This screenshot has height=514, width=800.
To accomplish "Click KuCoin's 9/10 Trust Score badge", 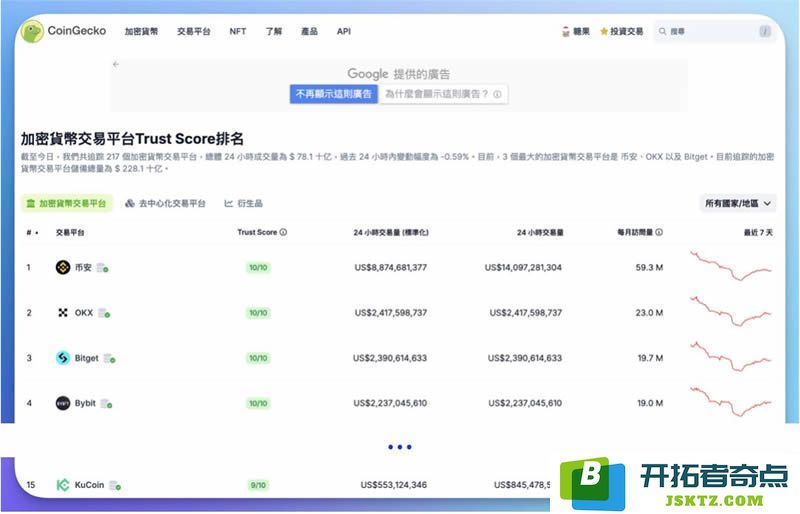I will click(x=258, y=485).
